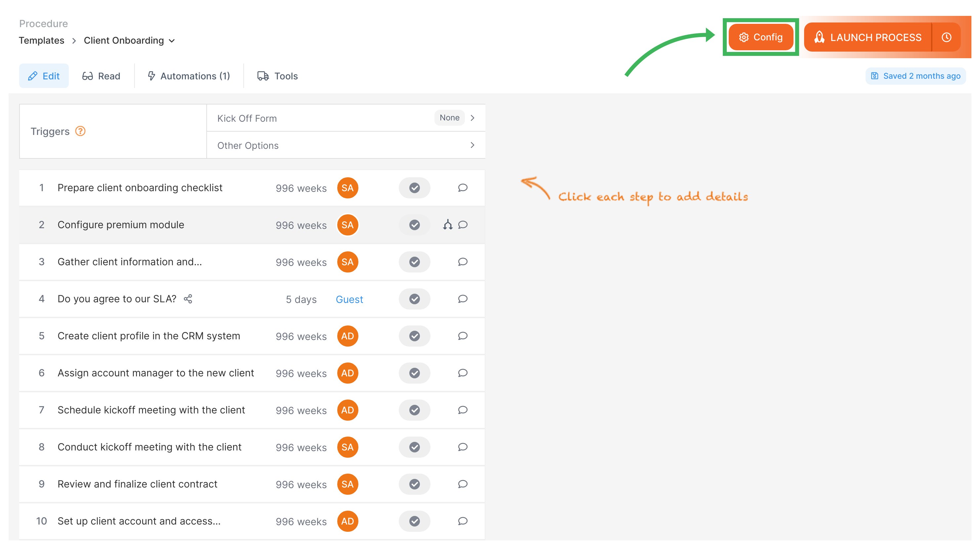Click the None badge on Kick Off Form
The height and width of the screenshot is (549, 980).
(x=449, y=117)
